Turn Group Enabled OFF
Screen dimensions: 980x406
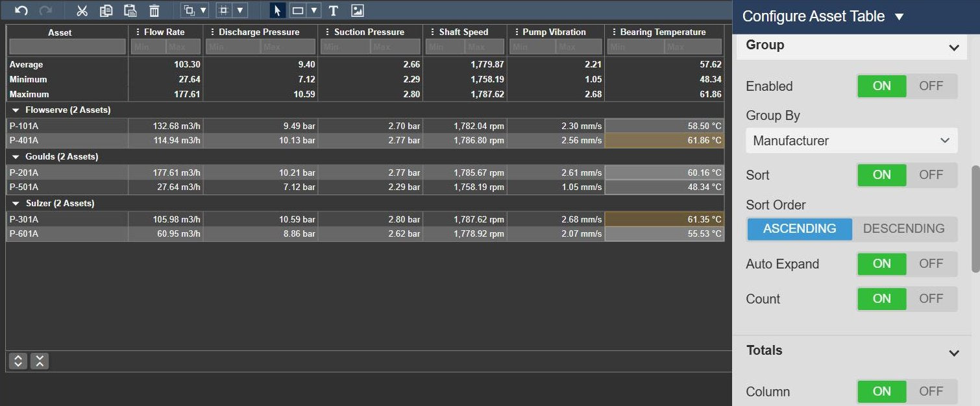click(931, 86)
